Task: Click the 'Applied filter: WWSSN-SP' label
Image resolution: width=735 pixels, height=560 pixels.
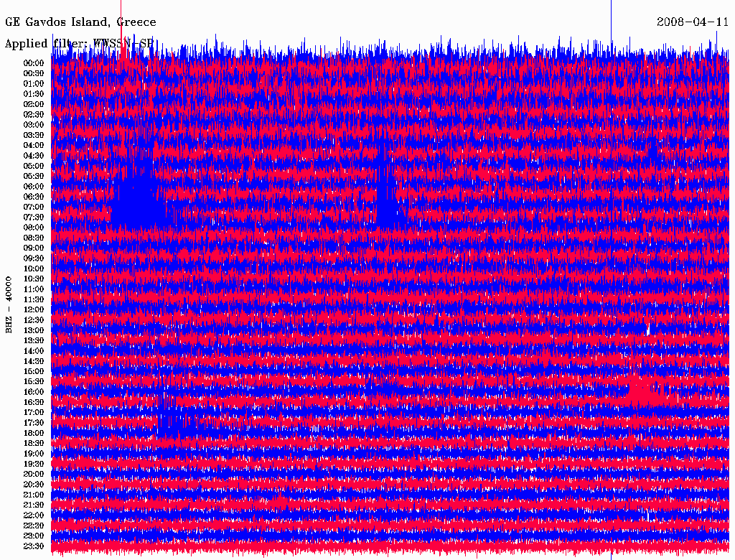Action: click(x=79, y=44)
